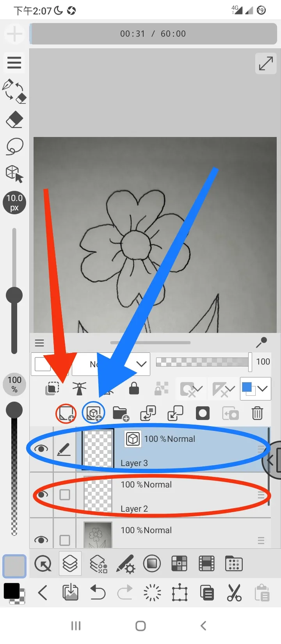
Task: Click Transfer to Lower Layer icon
Action: [148, 413]
